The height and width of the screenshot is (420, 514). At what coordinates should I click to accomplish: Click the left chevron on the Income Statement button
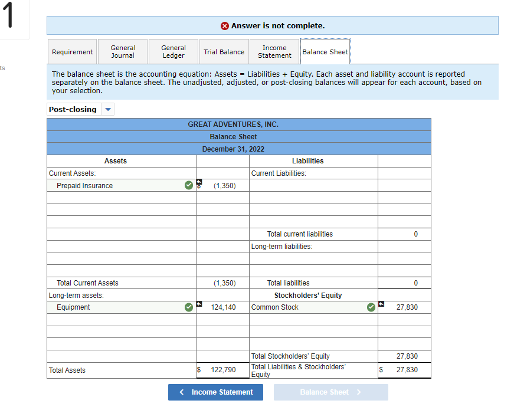pyautogui.click(x=181, y=392)
